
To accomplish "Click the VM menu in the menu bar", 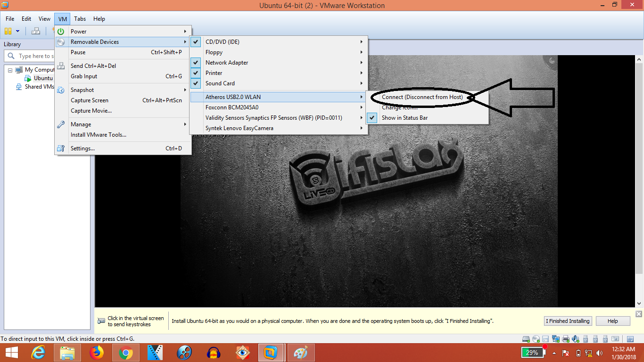I will [x=63, y=19].
